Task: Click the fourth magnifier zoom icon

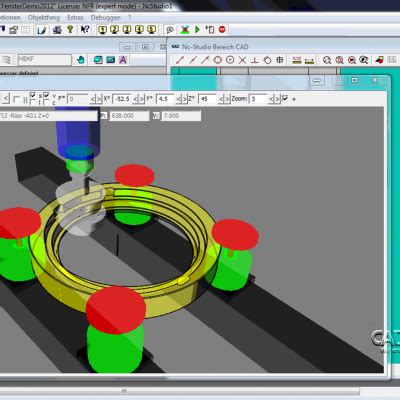Action: [x=364, y=60]
